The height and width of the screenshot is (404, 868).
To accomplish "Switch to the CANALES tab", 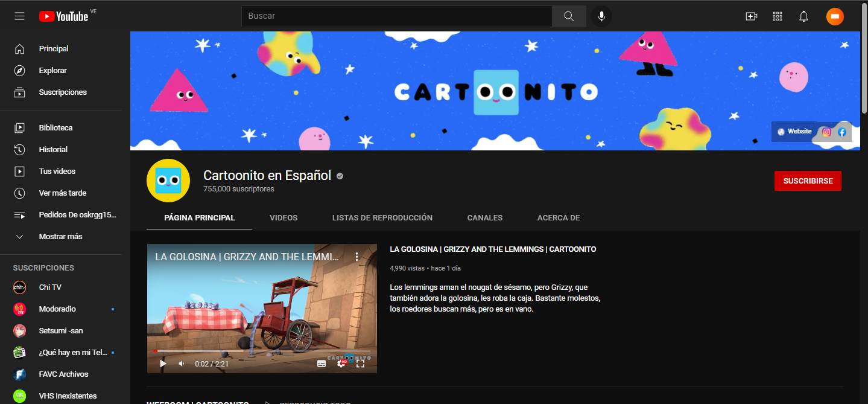I will coord(485,218).
